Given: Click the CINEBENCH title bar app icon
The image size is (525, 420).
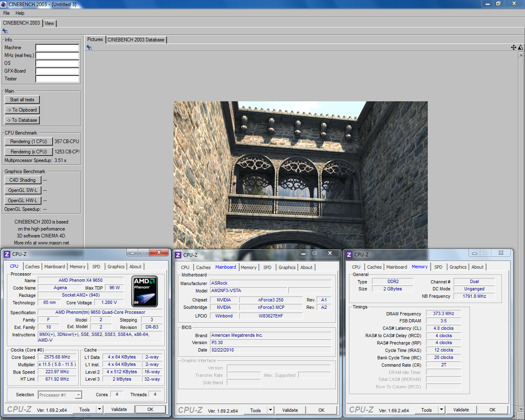Looking at the screenshot, I should click(x=4, y=4).
